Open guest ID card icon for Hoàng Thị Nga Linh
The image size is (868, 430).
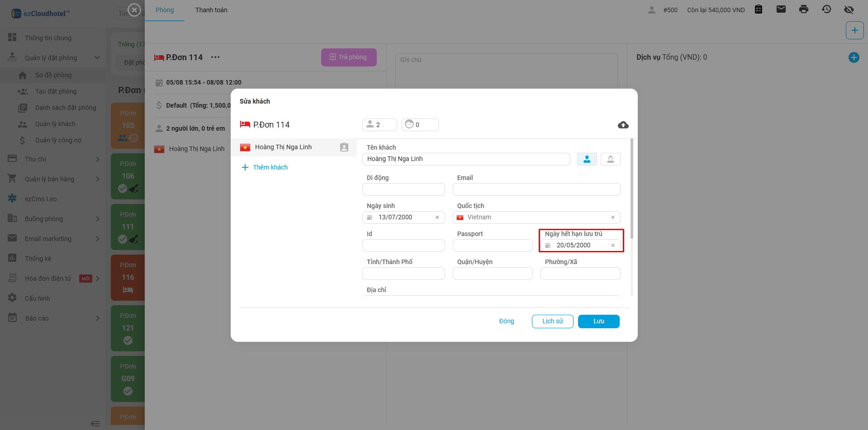344,147
